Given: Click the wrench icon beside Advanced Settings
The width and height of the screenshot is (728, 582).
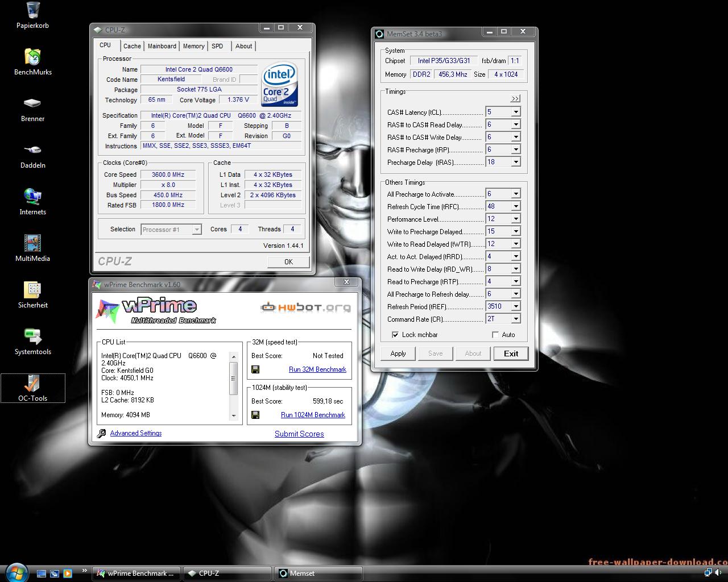Looking at the screenshot, I should click(101, 433).
